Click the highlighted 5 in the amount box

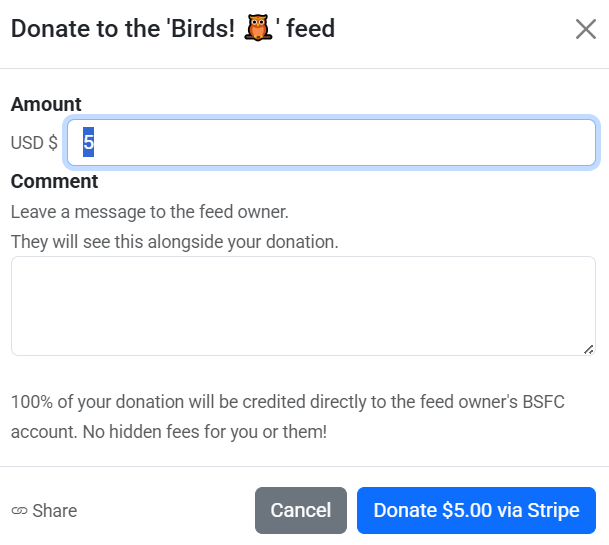pyautogui.click(x=88, y=143)
